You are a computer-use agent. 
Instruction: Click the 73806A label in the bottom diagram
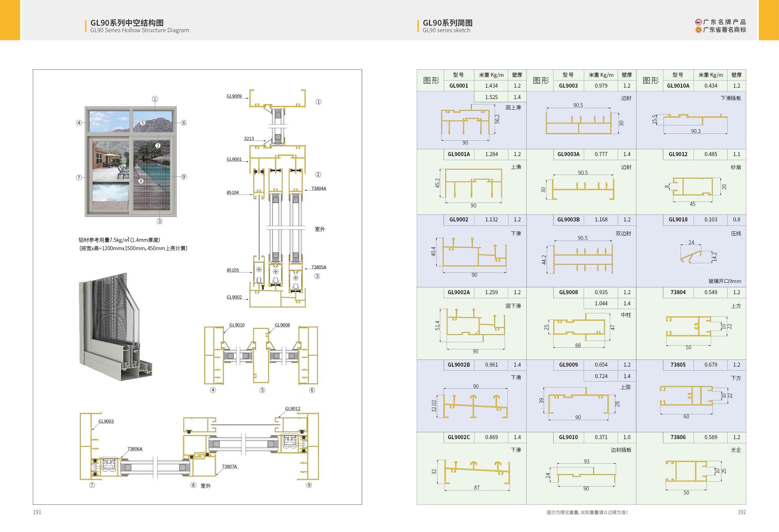click(x=135, y=449)
